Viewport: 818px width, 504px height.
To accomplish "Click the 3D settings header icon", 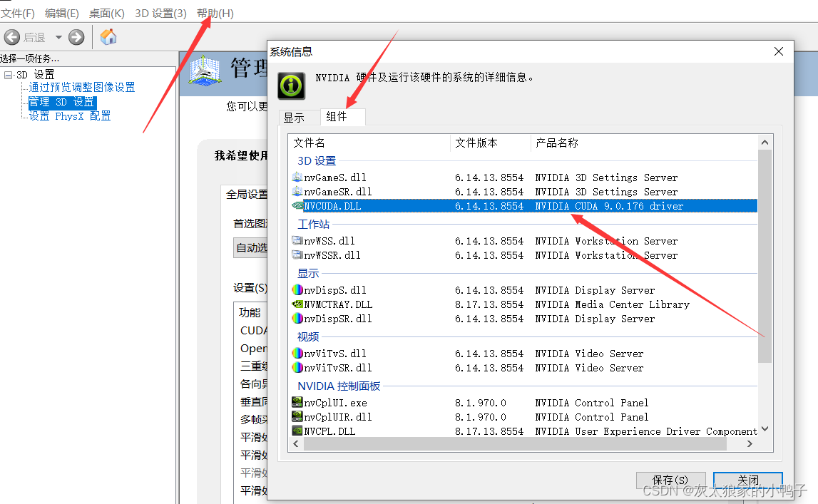I will 205,71.
